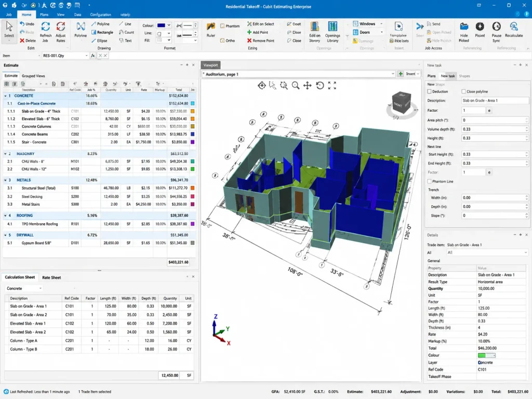The height and width of the screenshot is (399, 532).
Task: Click the CMU Walls 12" green swatch
Action: pos(192,169)
